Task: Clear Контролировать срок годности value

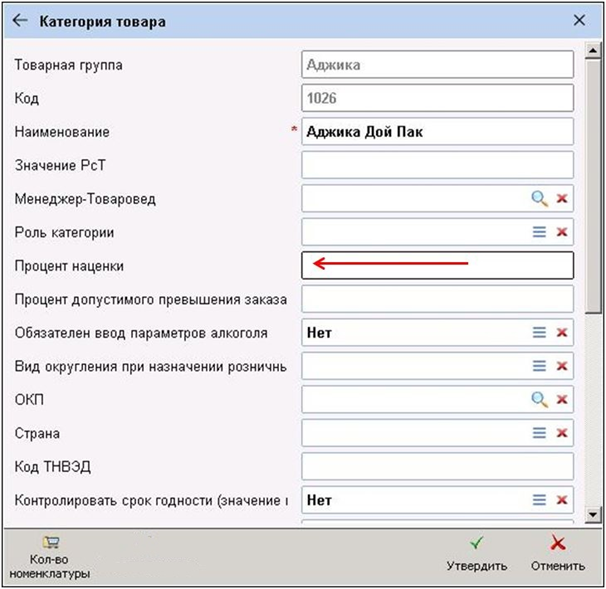Action: point(562,500)
